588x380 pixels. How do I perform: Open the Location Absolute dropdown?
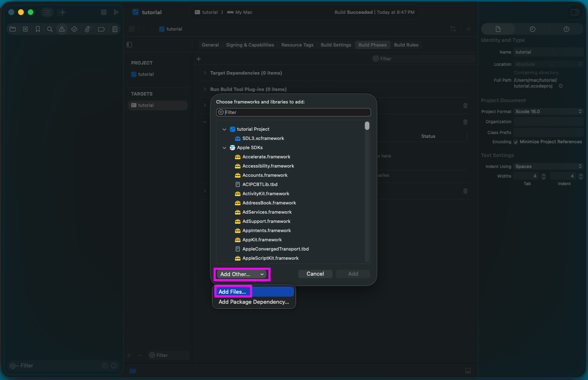tap(548, 64)
